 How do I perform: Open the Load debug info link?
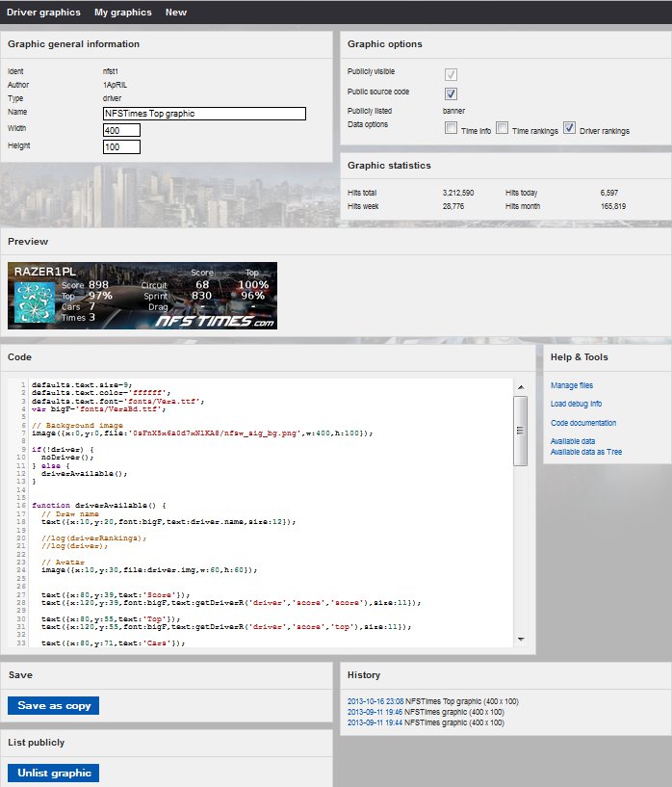pyautogui.click(x=577, y=404)
